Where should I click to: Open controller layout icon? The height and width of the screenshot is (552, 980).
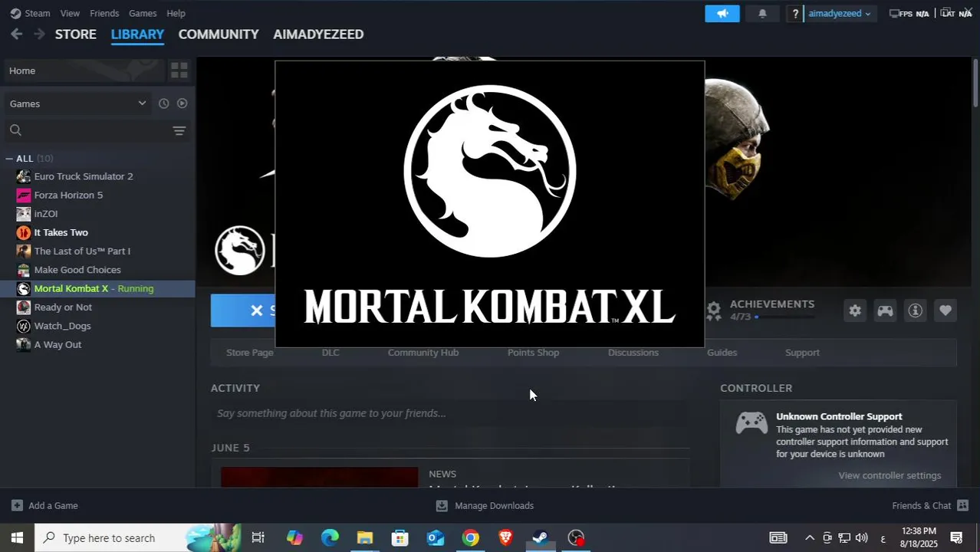coord(885,310)
